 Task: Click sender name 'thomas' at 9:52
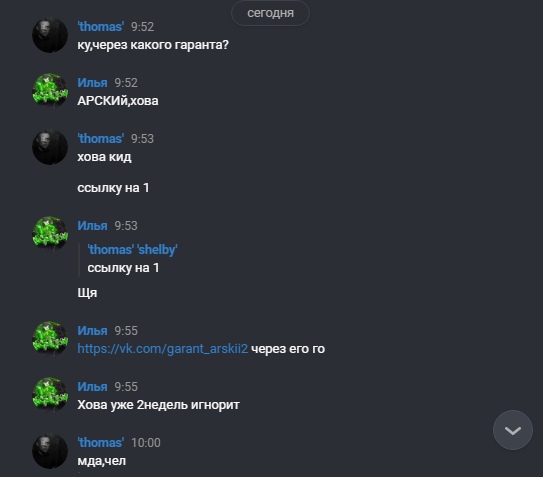tap(100, 27)
